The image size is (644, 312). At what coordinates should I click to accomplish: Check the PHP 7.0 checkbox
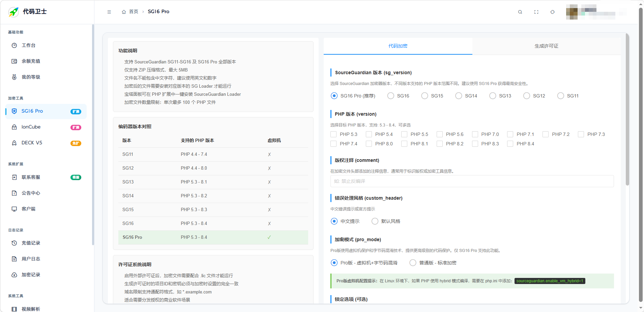point(475,134)
